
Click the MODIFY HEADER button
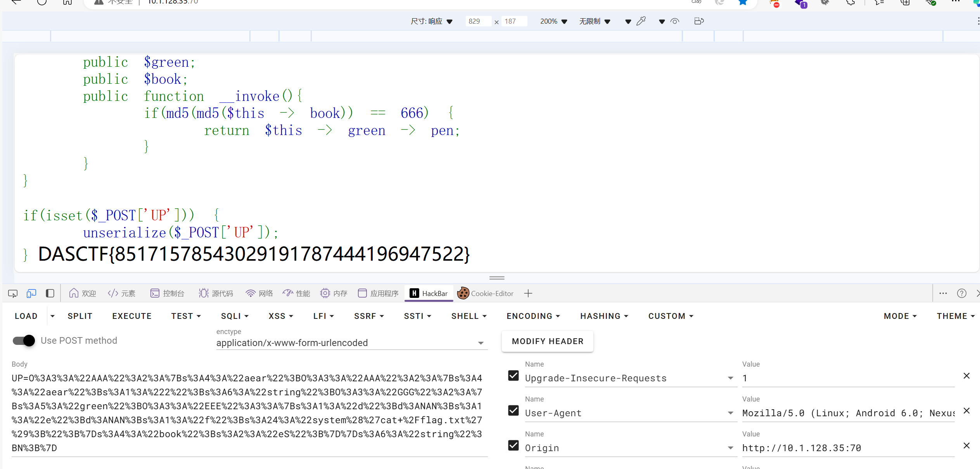pos(548,341)
